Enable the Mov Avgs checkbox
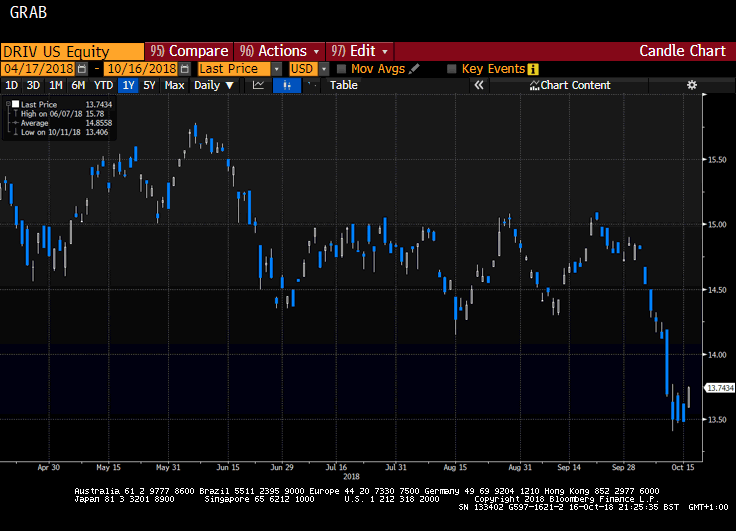This screenshot has width=736, height=531. (342, 69)
